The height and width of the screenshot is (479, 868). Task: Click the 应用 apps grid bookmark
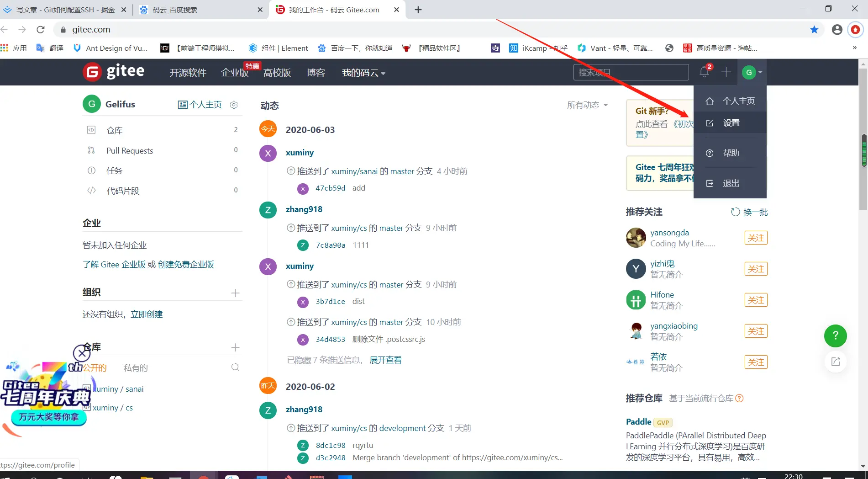(x=14, y=48)
